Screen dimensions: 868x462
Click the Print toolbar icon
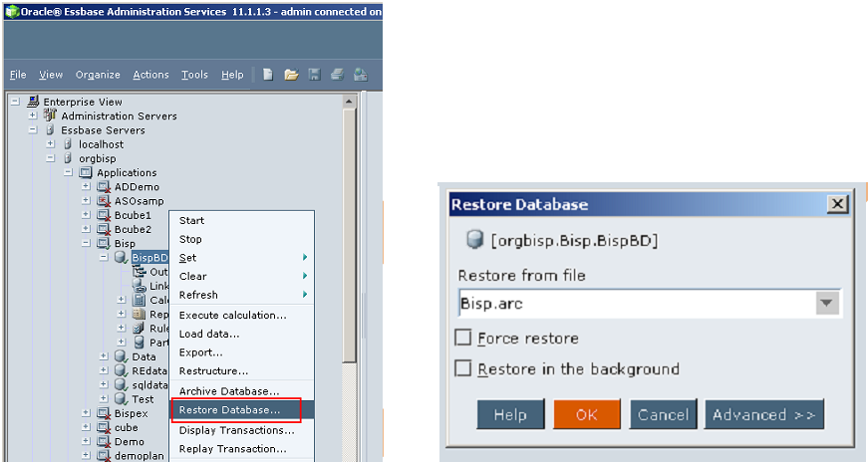(337, 74)
